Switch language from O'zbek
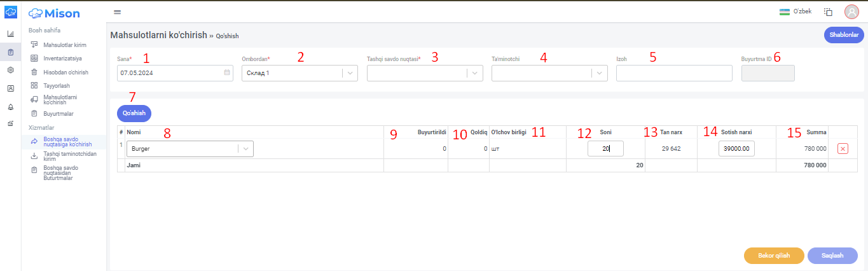Screen dimensions: 868x271 pos(796,11)
